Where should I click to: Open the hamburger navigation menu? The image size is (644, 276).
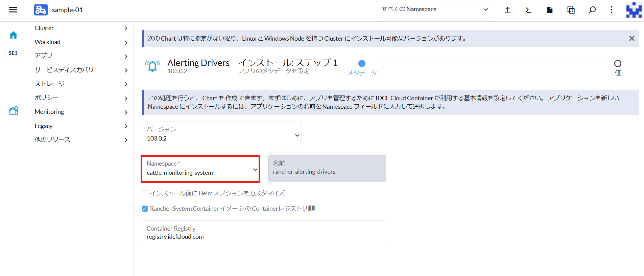[x=13, y=10]
